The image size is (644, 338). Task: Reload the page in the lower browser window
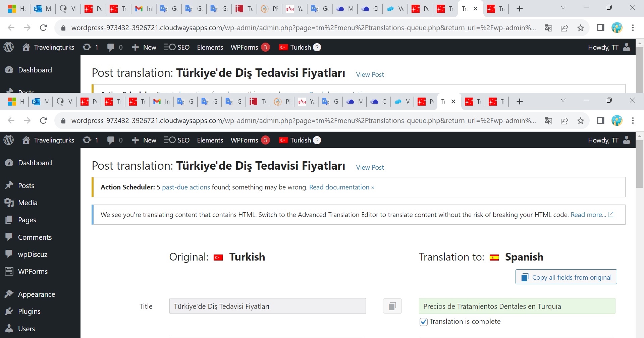click(43, 121)
